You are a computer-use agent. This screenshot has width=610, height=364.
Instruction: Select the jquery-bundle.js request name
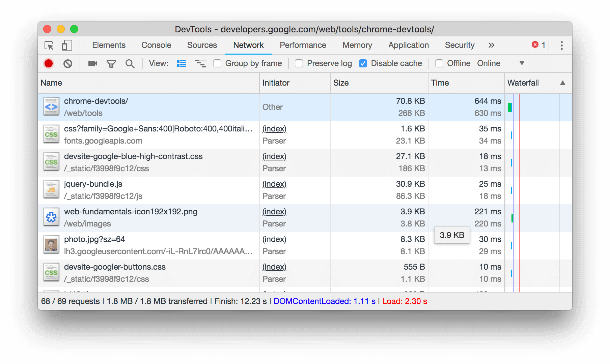click(x=93, y=184)
